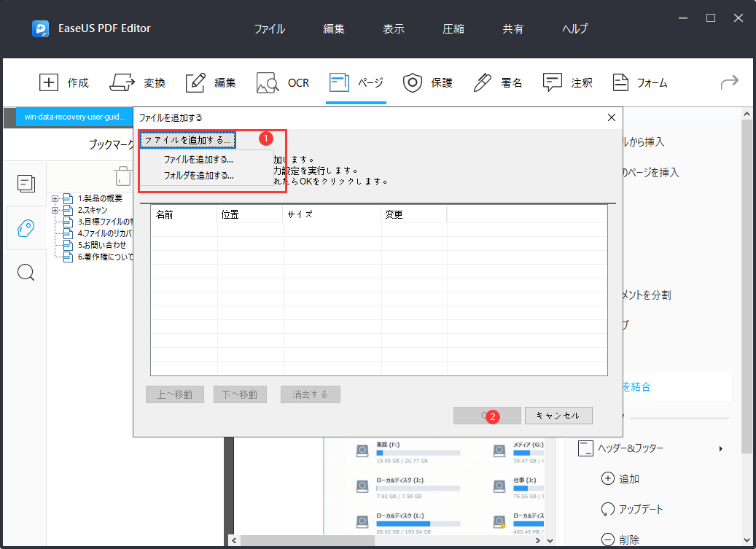
Task: Open the 変換 (Convert) tool
Action: [138, 82]
